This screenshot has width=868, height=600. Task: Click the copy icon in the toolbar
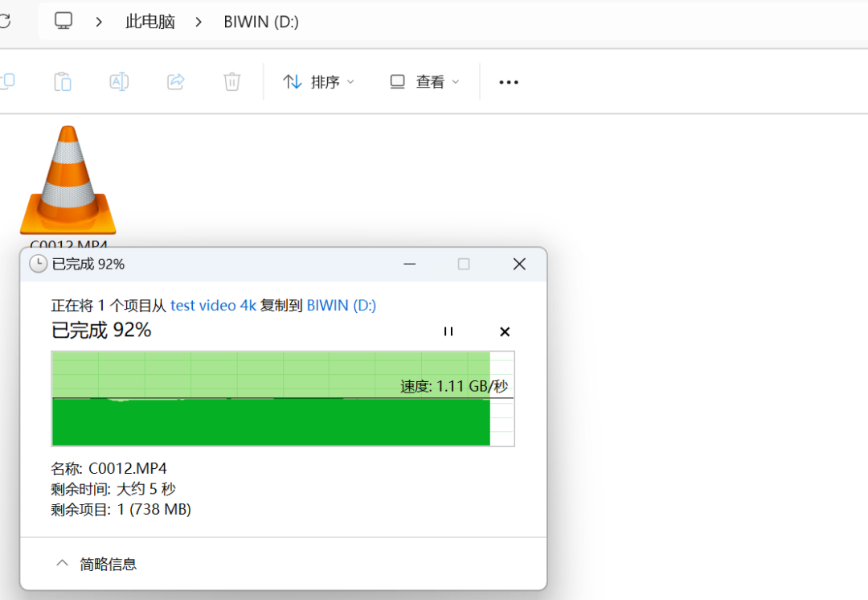tap(8, 81)
